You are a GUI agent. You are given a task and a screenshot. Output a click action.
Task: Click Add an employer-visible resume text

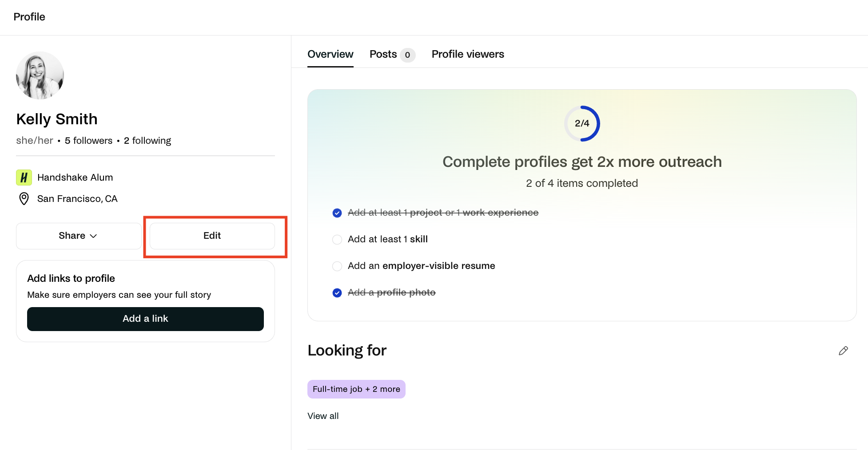[x=422, y=266]
